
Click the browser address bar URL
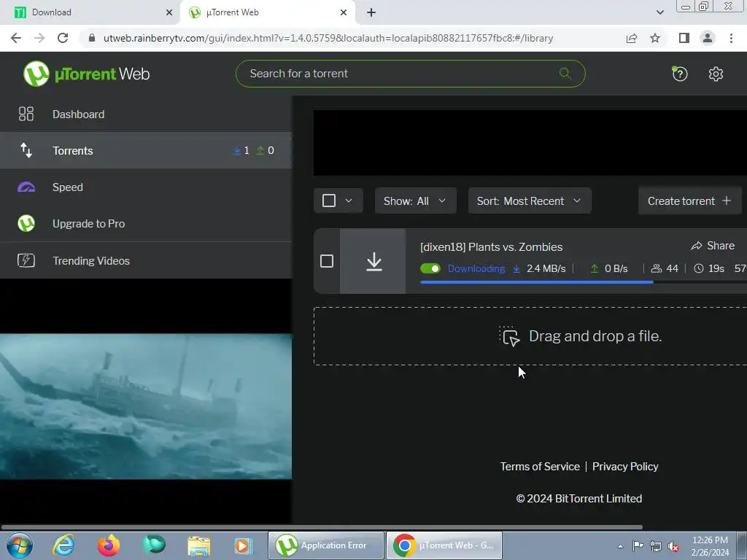pos(328,38)
